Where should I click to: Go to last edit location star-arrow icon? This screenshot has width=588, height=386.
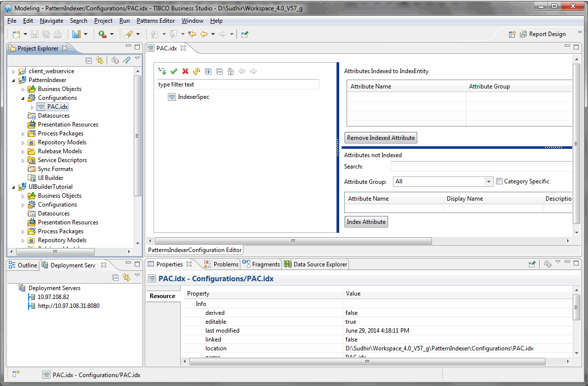(x=193, y=34)
